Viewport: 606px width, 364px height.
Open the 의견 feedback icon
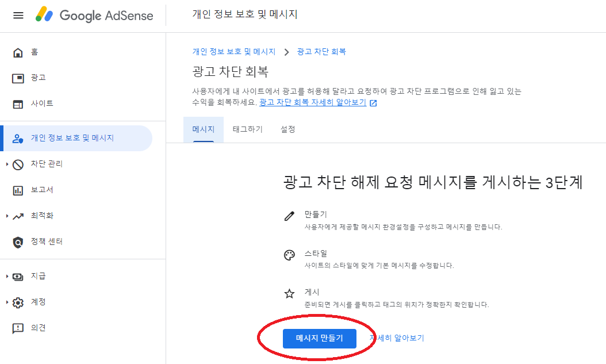[x=18, y=328]
